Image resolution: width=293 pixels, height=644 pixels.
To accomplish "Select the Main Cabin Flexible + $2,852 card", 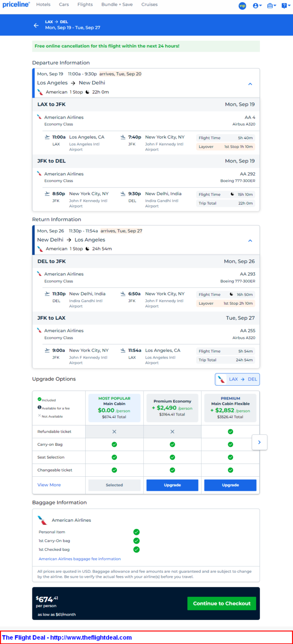I will tap(230, 408).
